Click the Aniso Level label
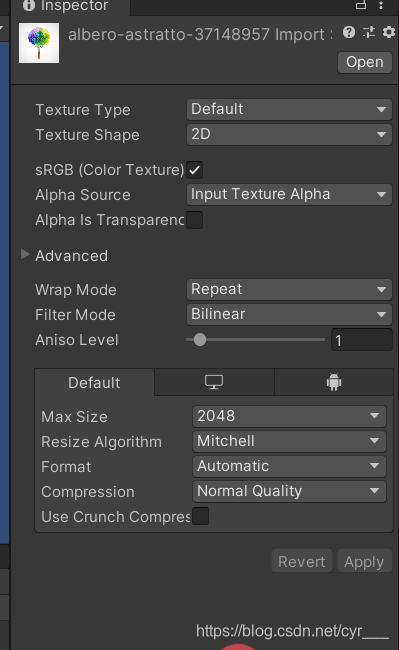This screenshot has width=399, height=650. [77, 340]
